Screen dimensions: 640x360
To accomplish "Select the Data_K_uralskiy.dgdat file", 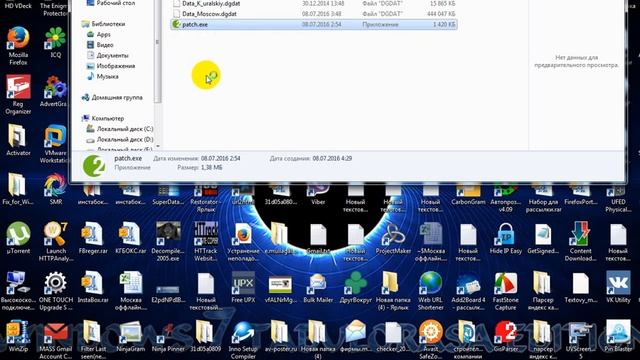I will pyautogui.click(x=313, y=4).
